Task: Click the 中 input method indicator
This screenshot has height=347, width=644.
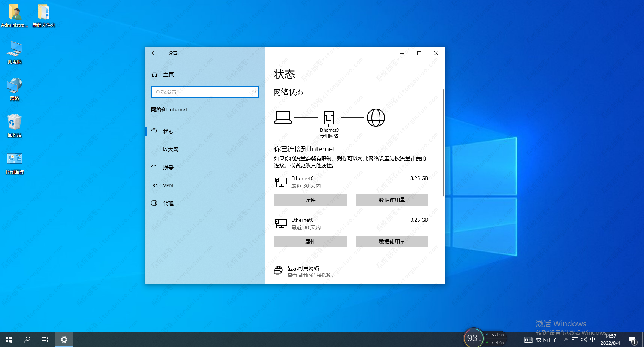Action: coord(593,340)
